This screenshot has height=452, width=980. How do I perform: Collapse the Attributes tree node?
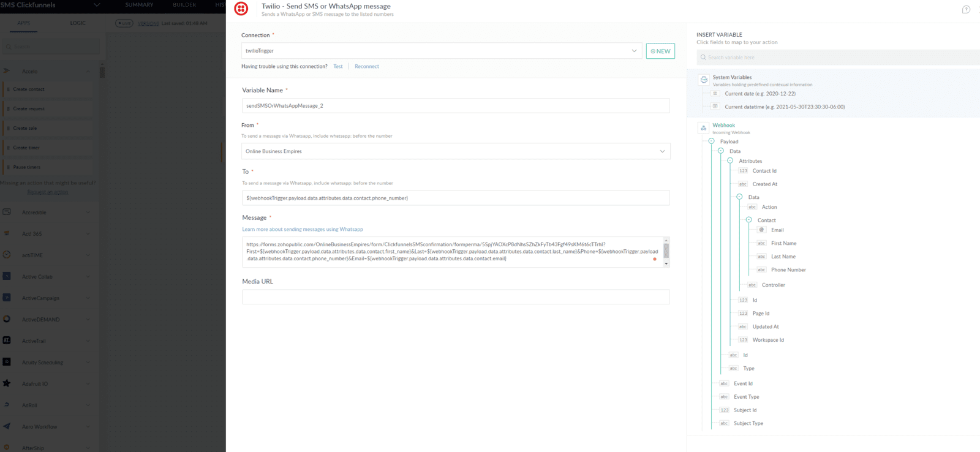point(730,160)
